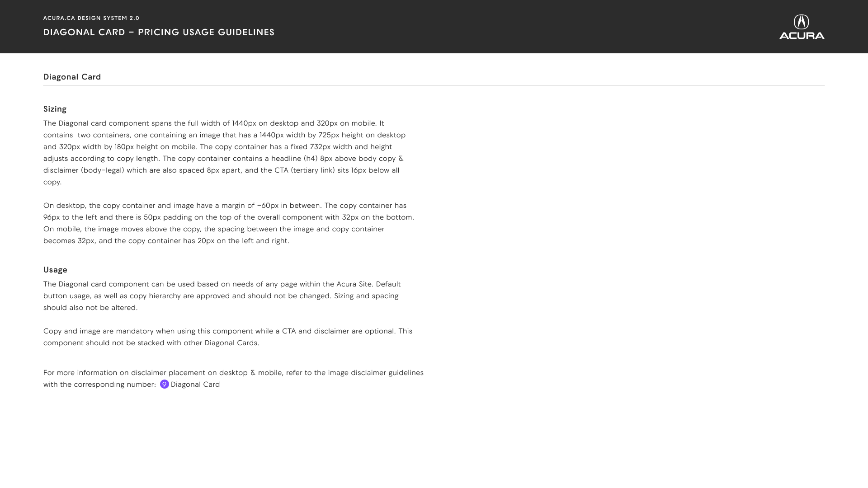
Task: Click the Acura caliper emblem icon
Action: coord(802,22)
